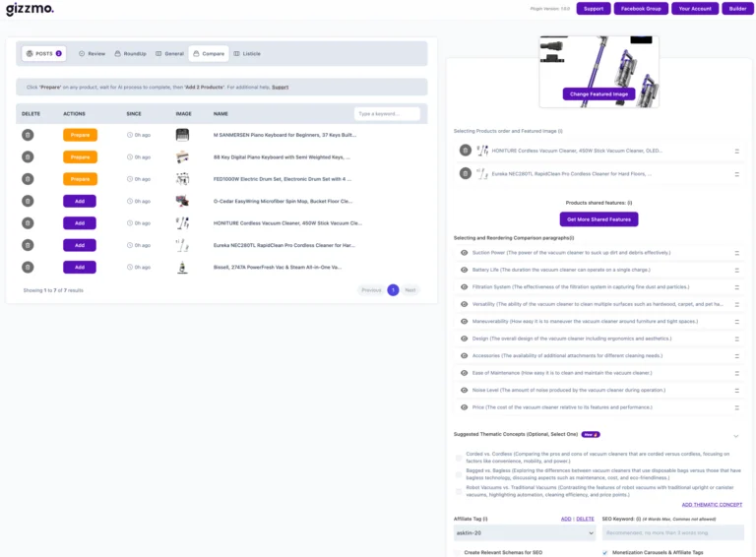Viewport: 756px width, 557px height.
Task: Switch to the RoundUp tab
Action: tap(130, 53)
